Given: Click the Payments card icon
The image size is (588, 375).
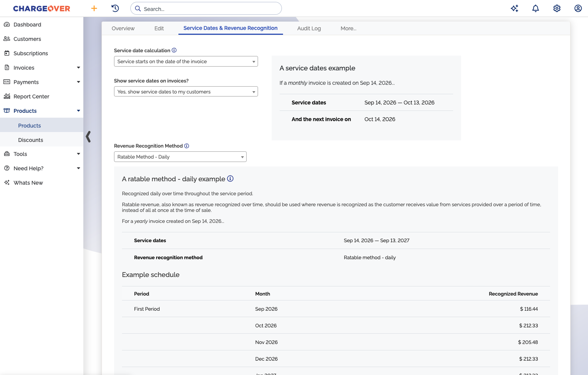Looking at the screenshot, I should click(x=7, y=82).
